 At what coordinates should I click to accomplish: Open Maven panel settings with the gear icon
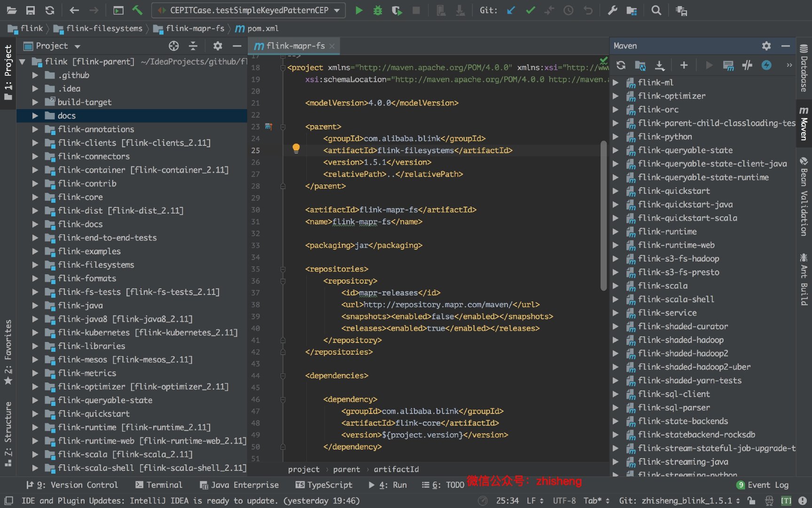point(766,46)
